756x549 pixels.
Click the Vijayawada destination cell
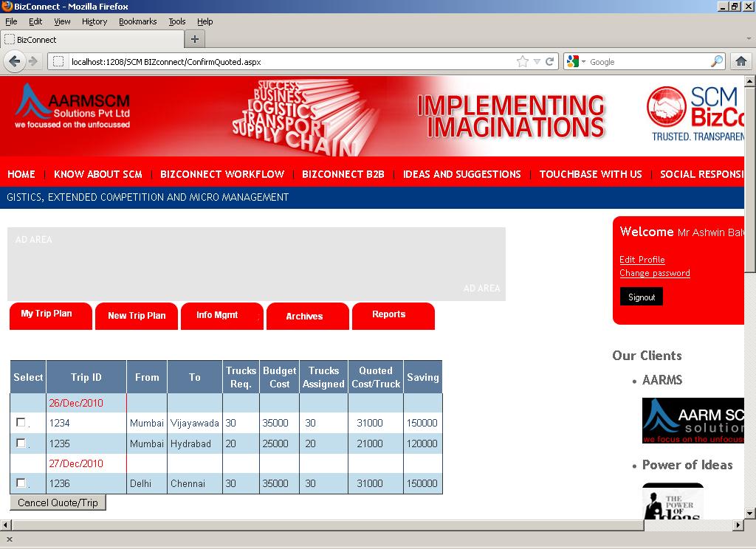195,423
